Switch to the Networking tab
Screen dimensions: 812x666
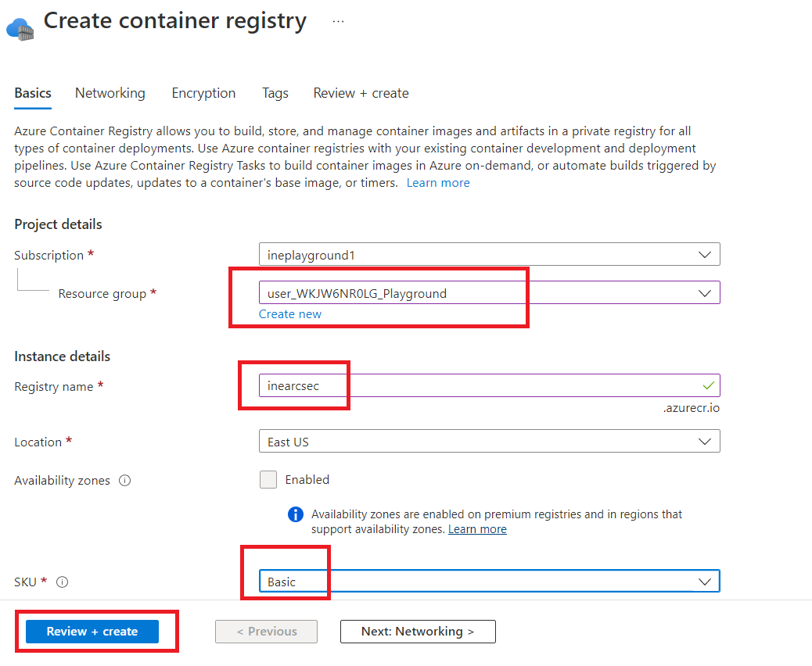[x=110, y=93]
